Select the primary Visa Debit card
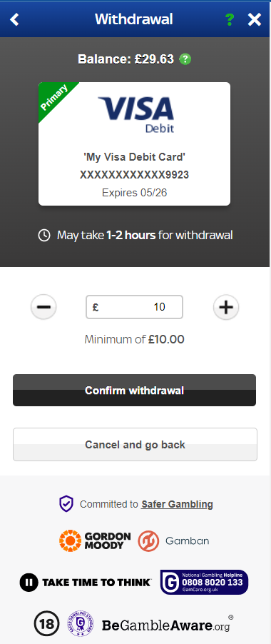The image size is (271, 644). (135, 144)
